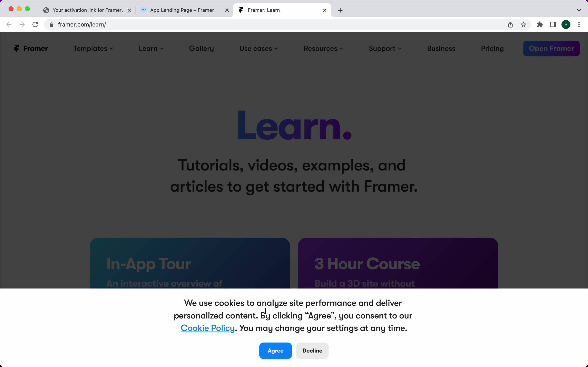Image resolution: width=588 pixels, height=367 pixels.
Task: Click the Decline button
Action: (x=312, y=350)
